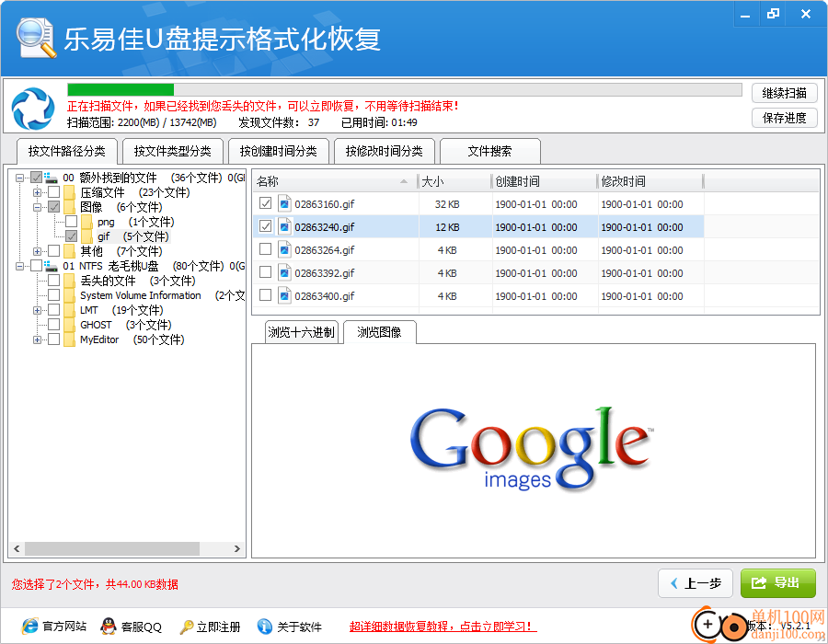The width and height of the screenshot is (828, 644).
Task: Collapse the 00 额外找到的文件 tree node
Action: [19, 178]
